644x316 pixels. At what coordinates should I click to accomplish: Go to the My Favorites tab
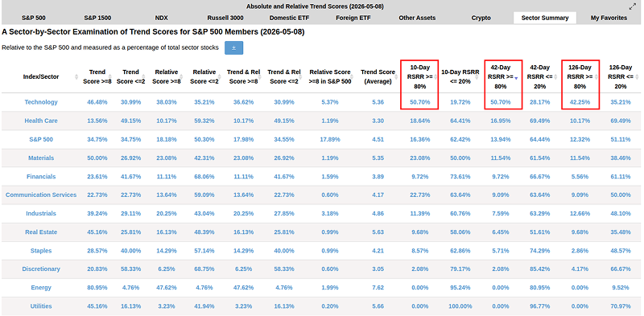pyautogui.click(x=609, y=18)
